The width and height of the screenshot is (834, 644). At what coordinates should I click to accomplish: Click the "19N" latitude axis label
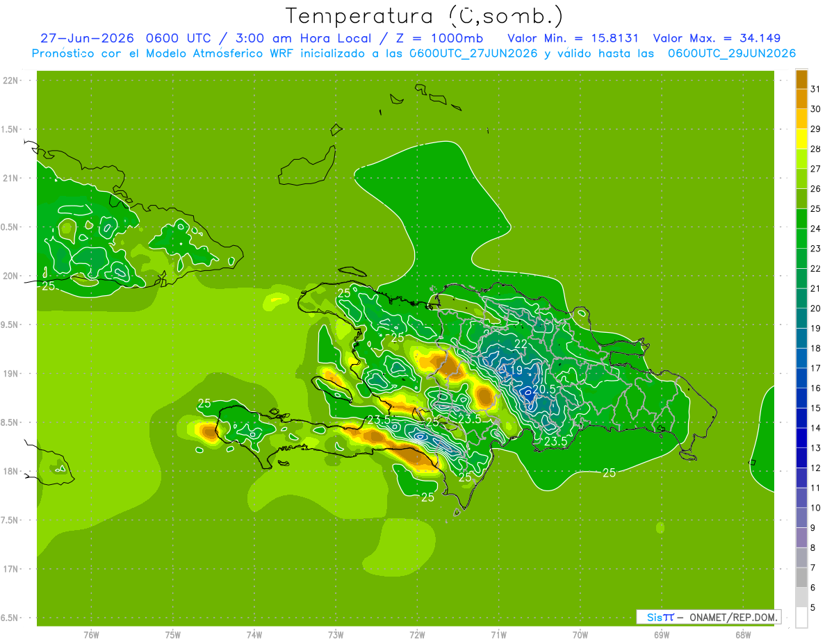(x=10, y=374)
